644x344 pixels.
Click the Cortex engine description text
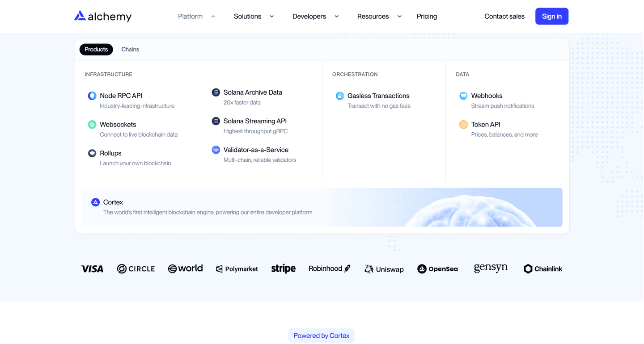(x=208, y=212)
